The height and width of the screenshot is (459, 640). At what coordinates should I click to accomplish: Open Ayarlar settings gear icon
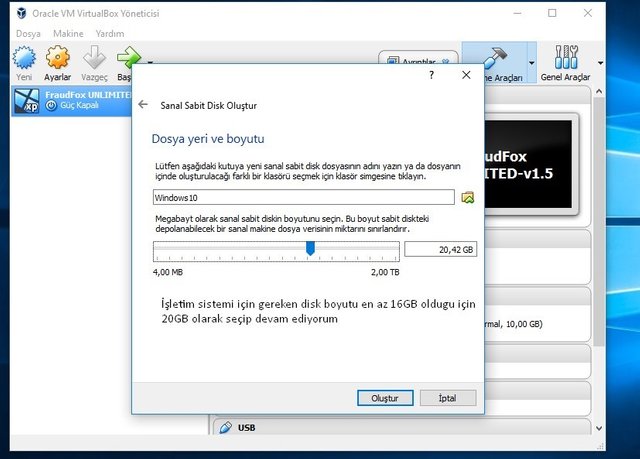58,58
